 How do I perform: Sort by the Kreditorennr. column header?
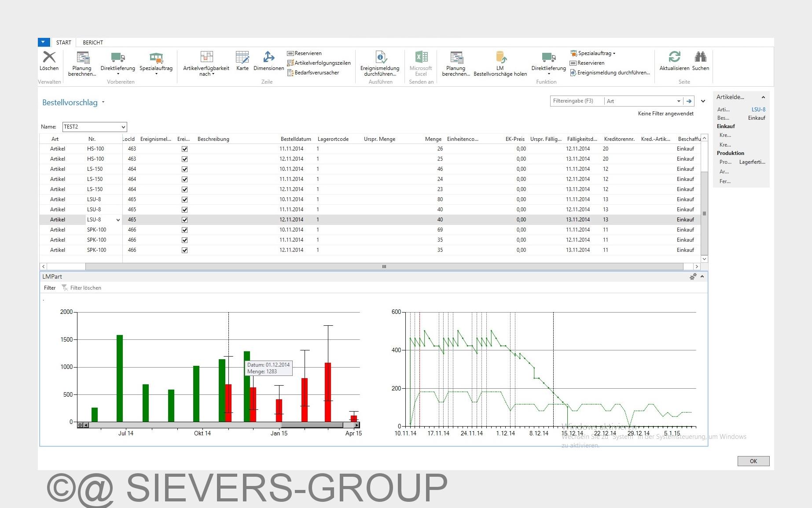[619, 139]
